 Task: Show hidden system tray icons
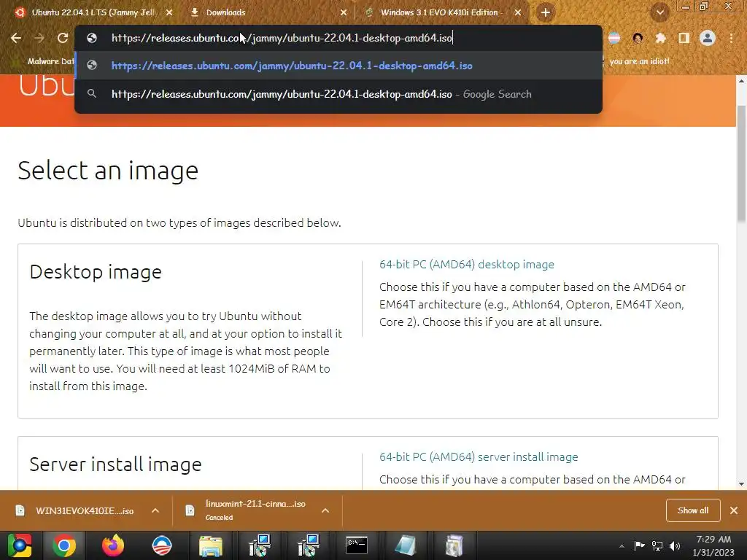pyautogui.click(x=622, y=546)
